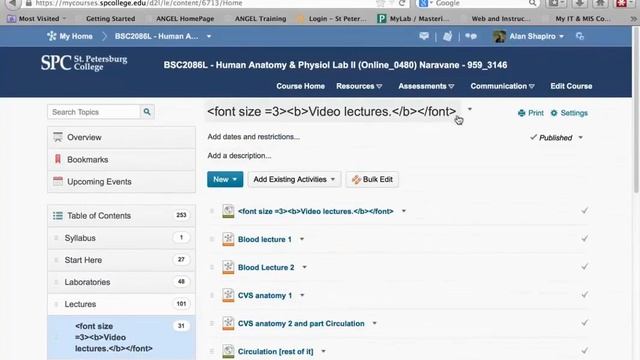This screenshot has height=360, width=640.
Task: Click the MyLab bookmark P icon
Action: 382,18
